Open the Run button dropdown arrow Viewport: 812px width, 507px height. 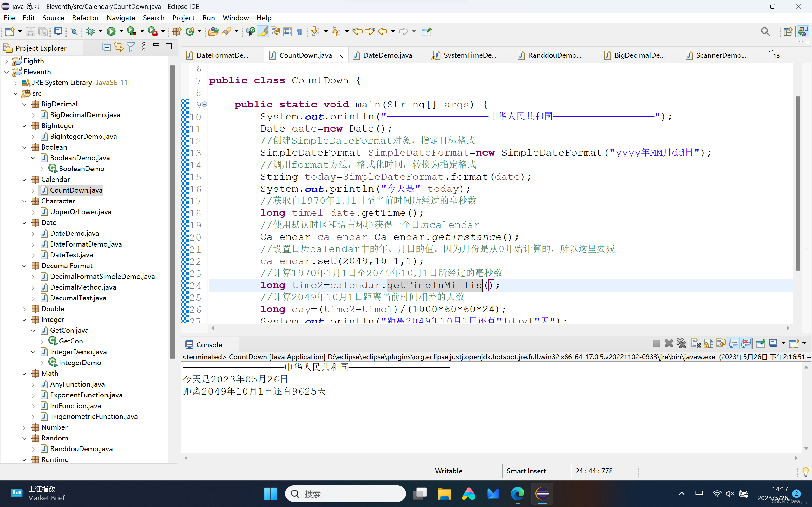point(121,31)
